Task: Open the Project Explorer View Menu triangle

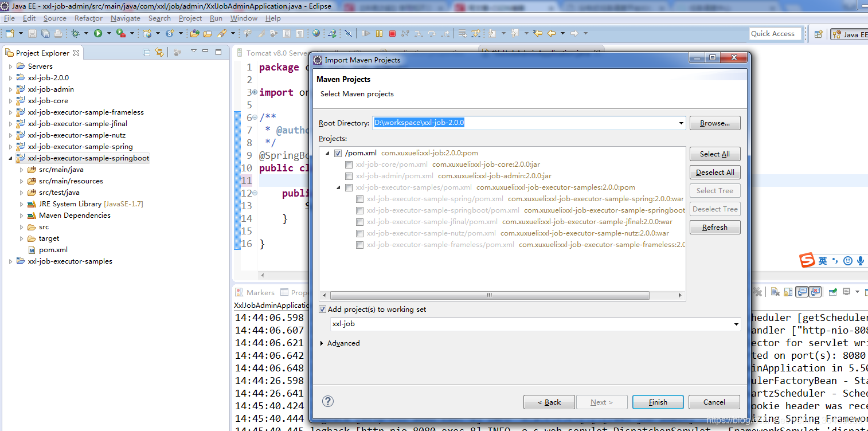Action: 194,52
